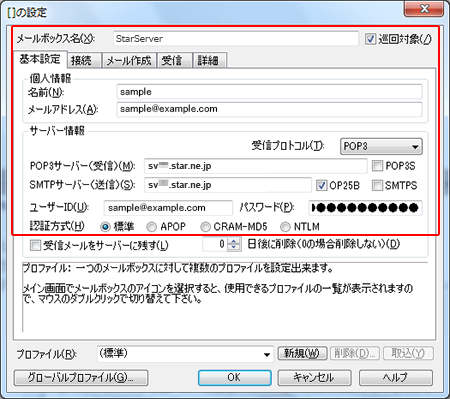The width and height of the screenshot is (450, 399).
Task: Click the プロファイル help description text
Action: click(x=217, y=283)
